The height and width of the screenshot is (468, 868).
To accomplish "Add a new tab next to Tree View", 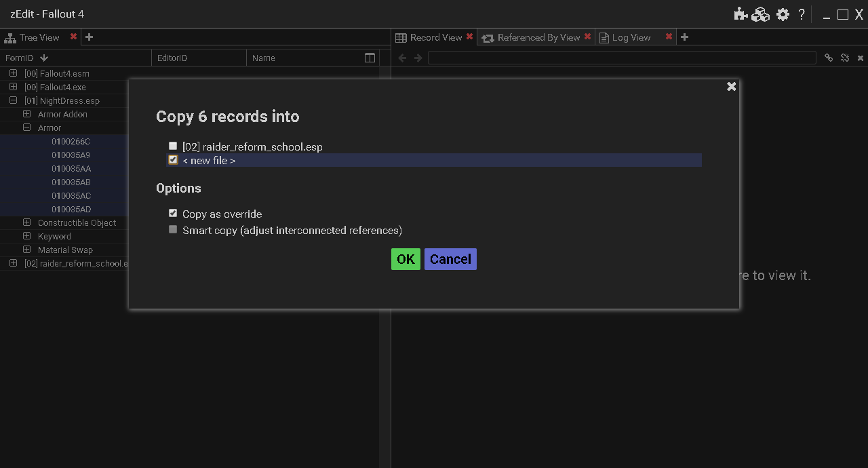I will (x=89, y=37).
